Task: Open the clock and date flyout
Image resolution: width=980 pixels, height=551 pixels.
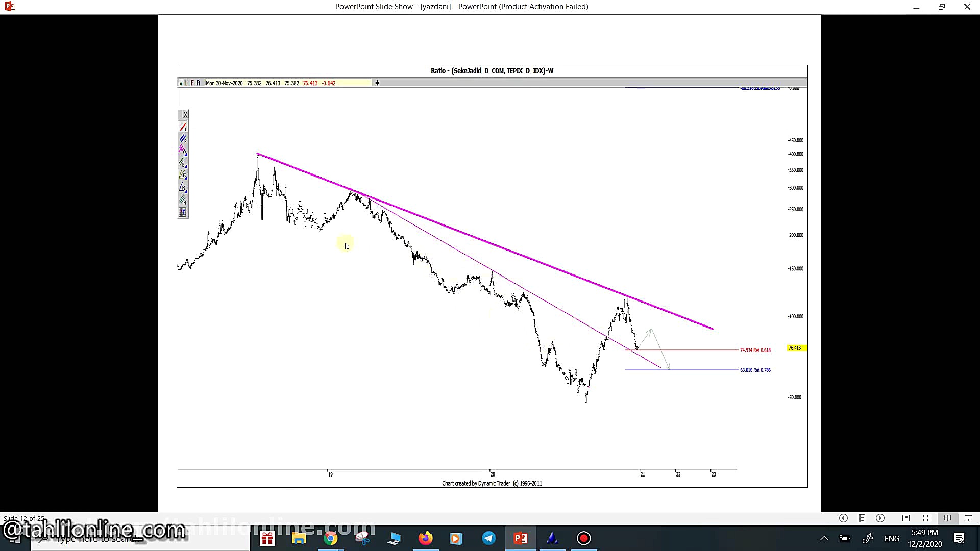Action: (924, 538)
